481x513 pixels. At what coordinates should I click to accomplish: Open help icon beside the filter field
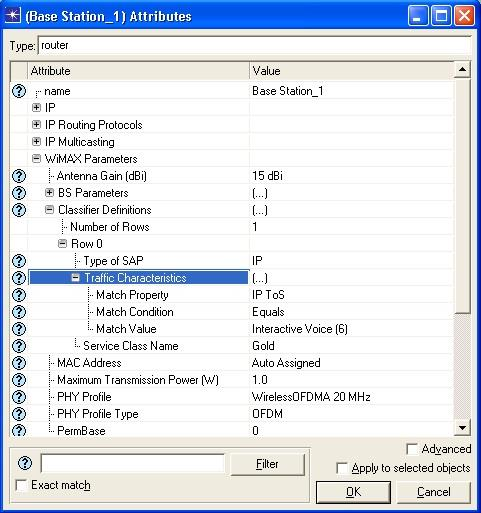pyautogui.click(x=25, y=463)
